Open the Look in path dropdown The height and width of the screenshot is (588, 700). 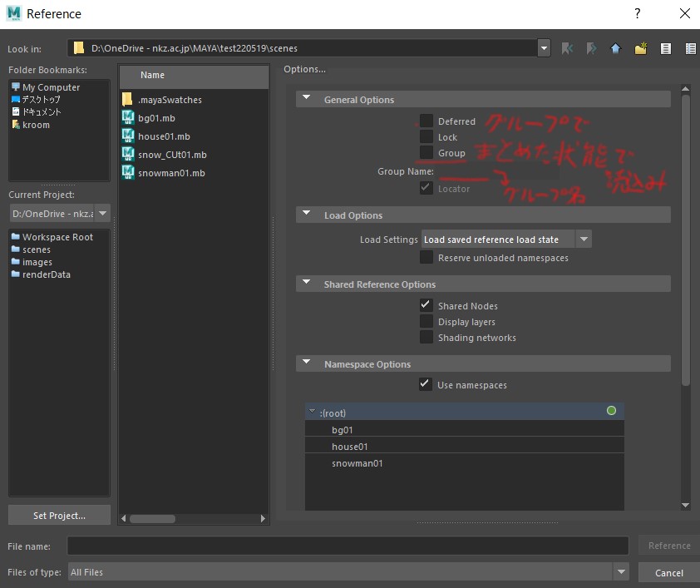pyautogui.click(x=544, y=47)
